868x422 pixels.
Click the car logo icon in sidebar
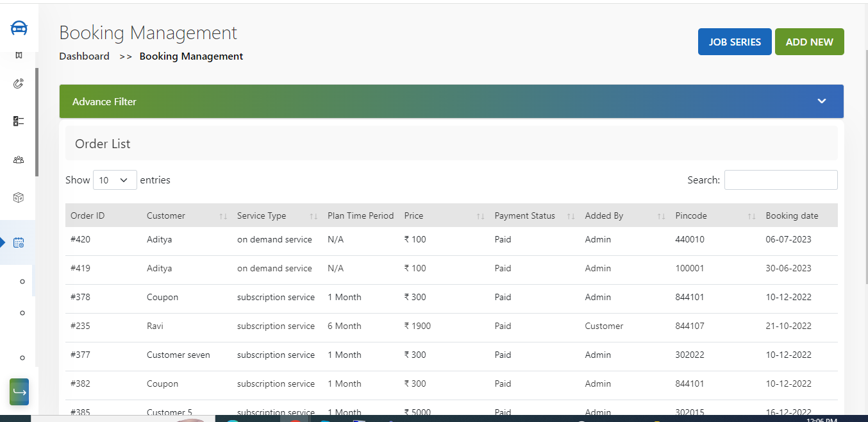pyautogui.click(x=19, y=28)
